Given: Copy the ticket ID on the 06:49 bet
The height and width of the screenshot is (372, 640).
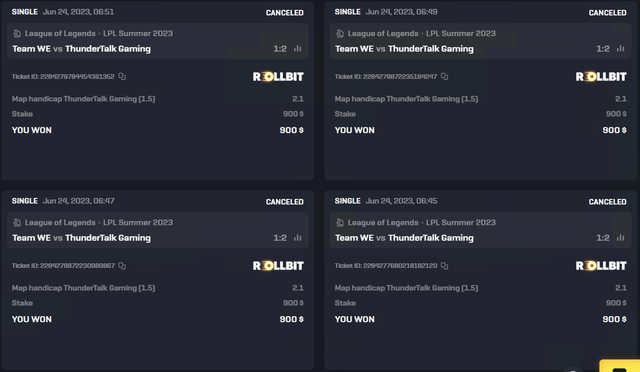Looking at the screenshot, I should pyautogui.click(x=444, y=76).
